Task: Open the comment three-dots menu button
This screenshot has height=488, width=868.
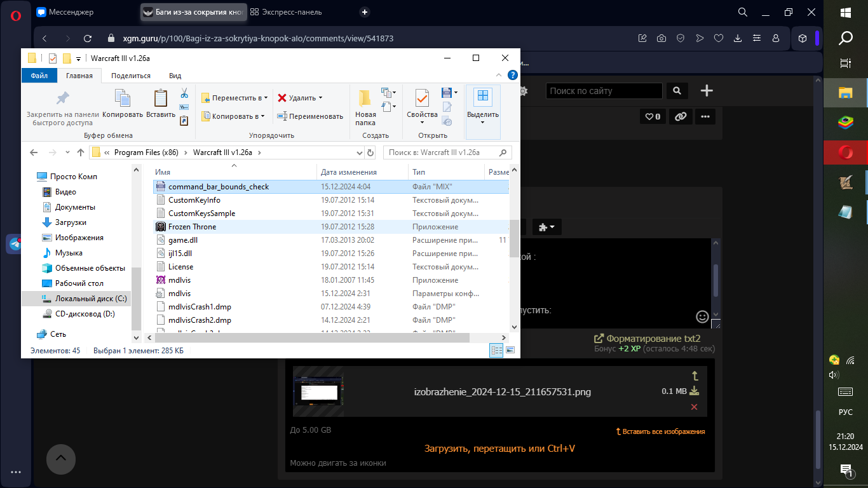Action: point(705,116)
